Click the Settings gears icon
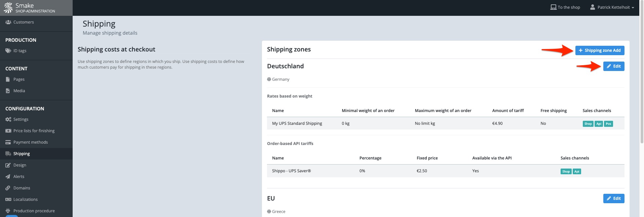 point(8,119)
